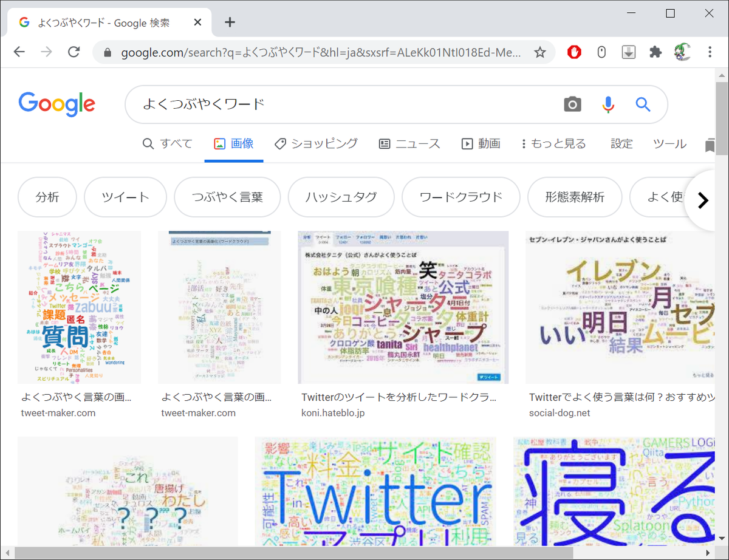This screenshot has height=560, width=729.
Task: Open the faded tweet-maker word cloud thumbnail
Action: [x=219, y=307]
